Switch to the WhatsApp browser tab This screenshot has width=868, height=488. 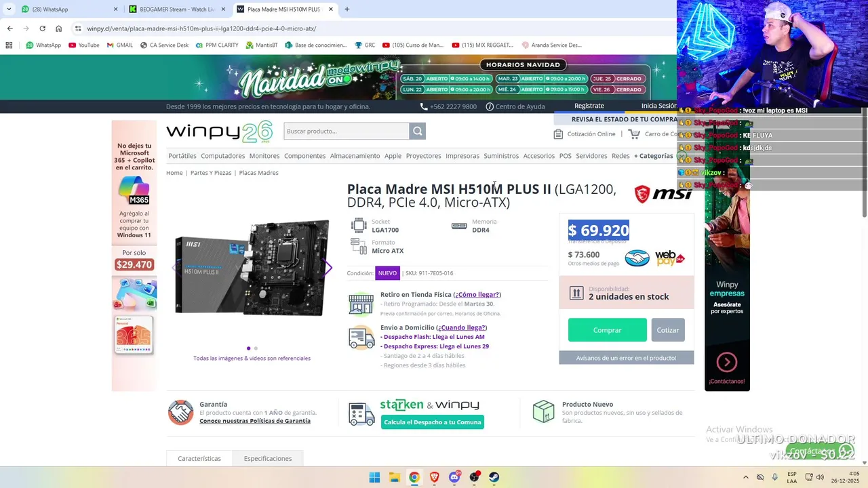coord(70,9)
